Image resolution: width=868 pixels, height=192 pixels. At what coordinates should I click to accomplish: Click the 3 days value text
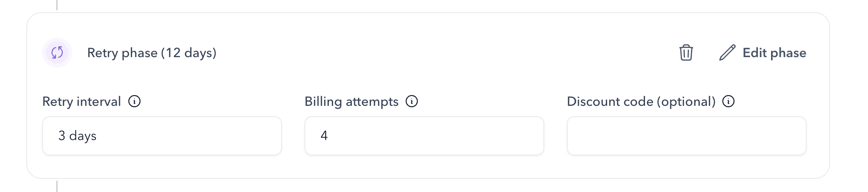77,136
